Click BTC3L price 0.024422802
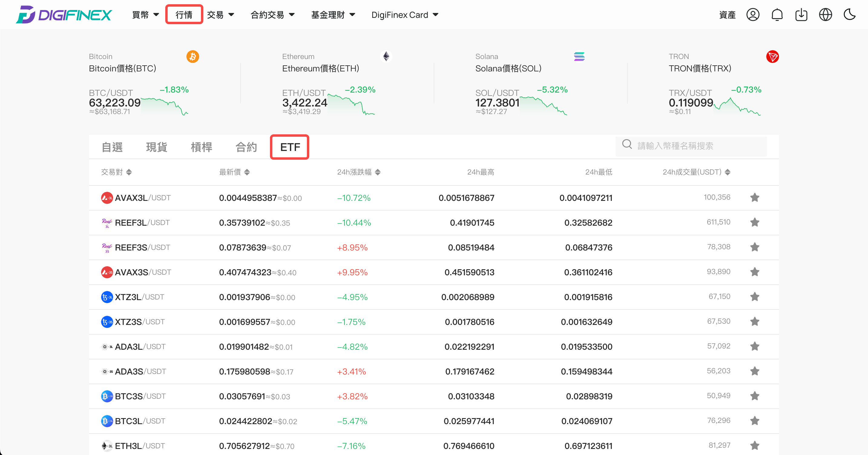Screen dimensions: 868x455 [x=245, y=421]
